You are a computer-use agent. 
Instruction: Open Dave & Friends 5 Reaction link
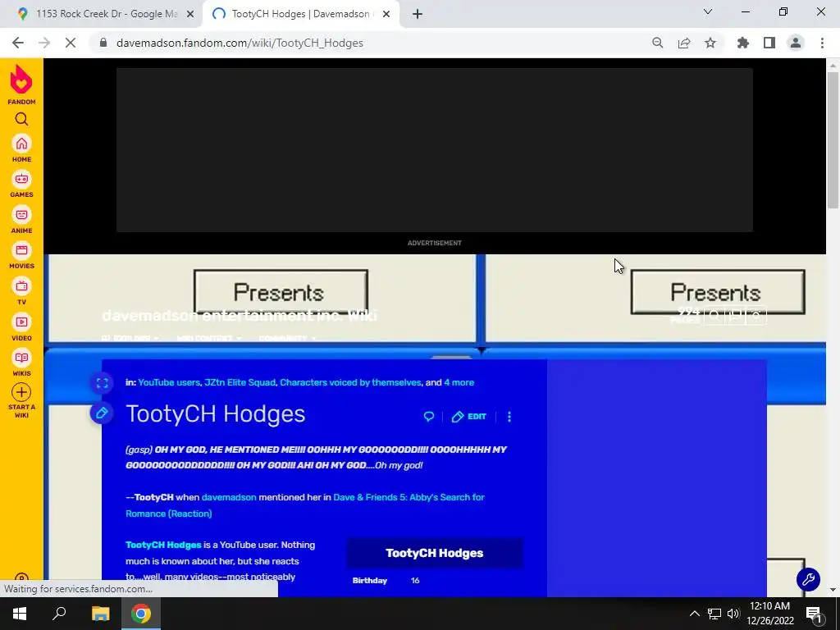pyautogui.click(x=305, y=505)
